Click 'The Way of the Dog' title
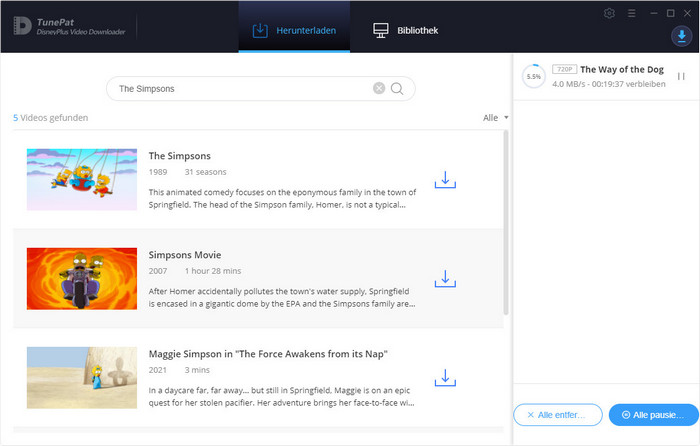Image resolution: width=700 pixels, height=446 pixels. tap(622, 69)
